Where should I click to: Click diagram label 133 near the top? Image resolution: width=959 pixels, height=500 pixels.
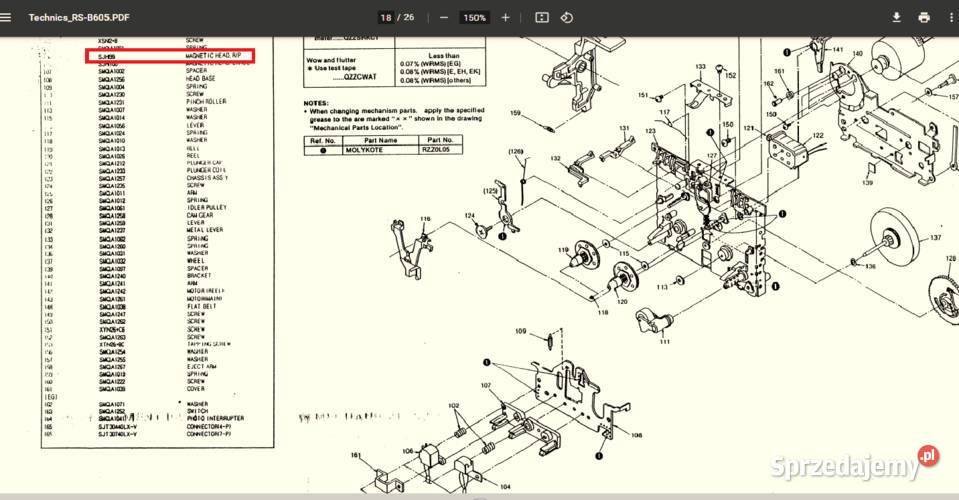[x=700, y=67]
